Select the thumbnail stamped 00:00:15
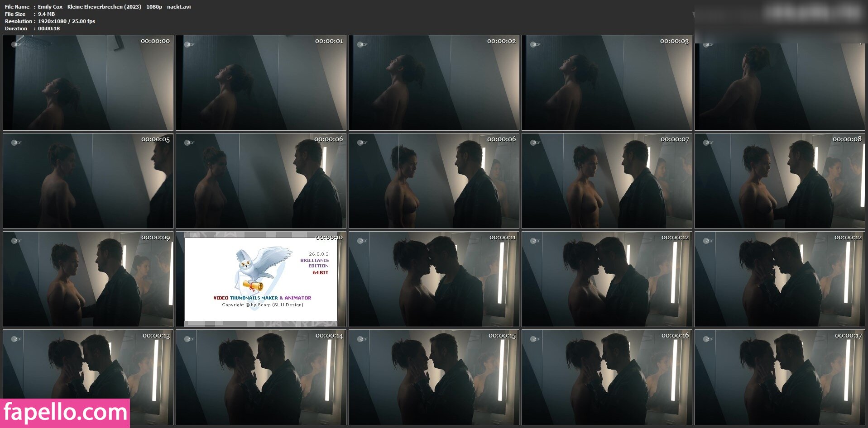The image size is (868, 428). (434, 377)
